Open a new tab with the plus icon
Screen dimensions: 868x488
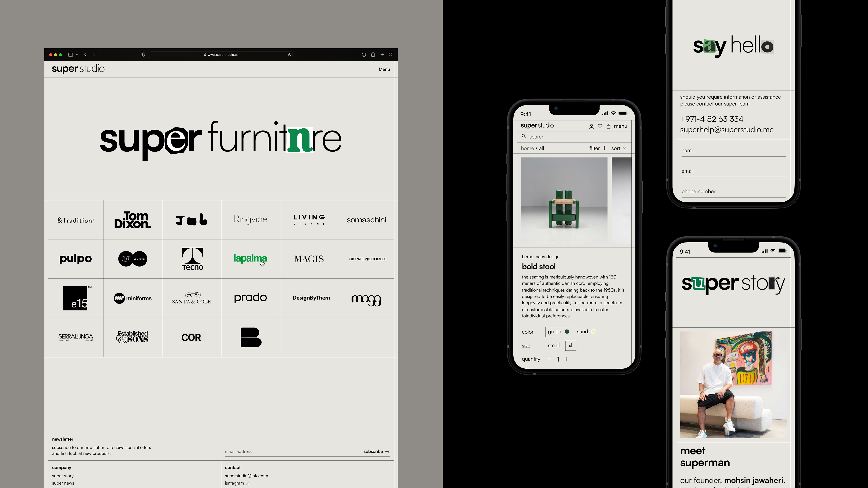click(382, 55)
